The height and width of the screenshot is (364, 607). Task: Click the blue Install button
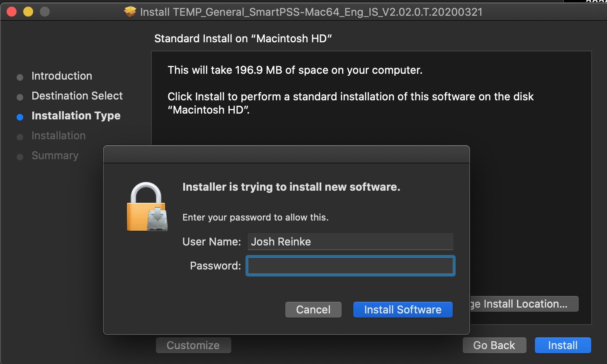coord(563,345)
